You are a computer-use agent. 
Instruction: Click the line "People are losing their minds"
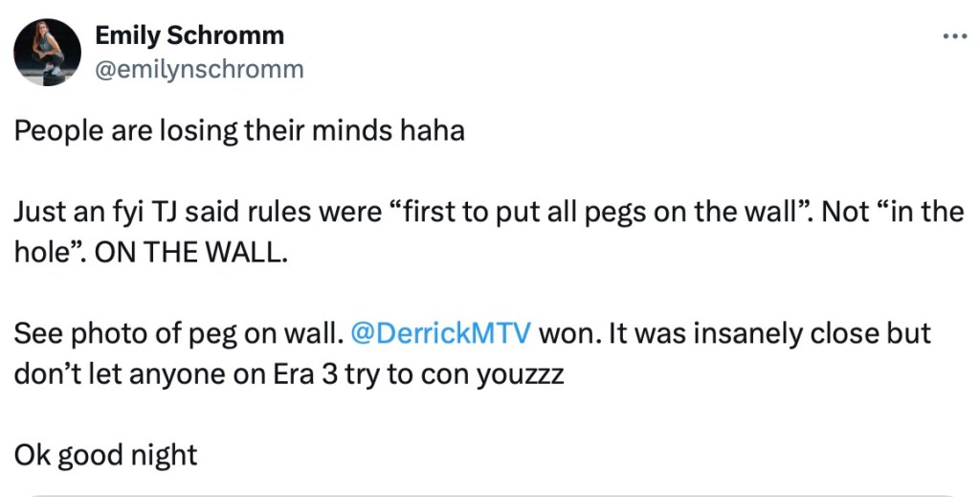coord(201,129)
